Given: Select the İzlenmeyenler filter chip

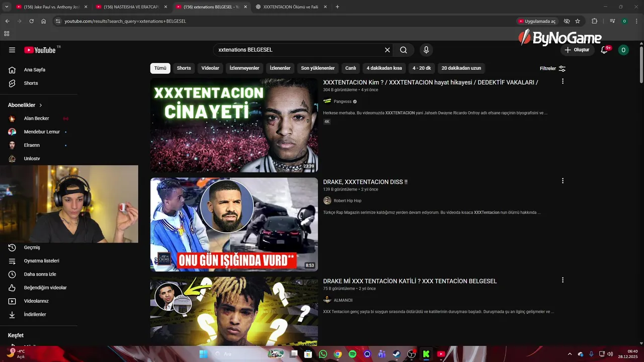Looking at the screenshot, I should [245, 68].
